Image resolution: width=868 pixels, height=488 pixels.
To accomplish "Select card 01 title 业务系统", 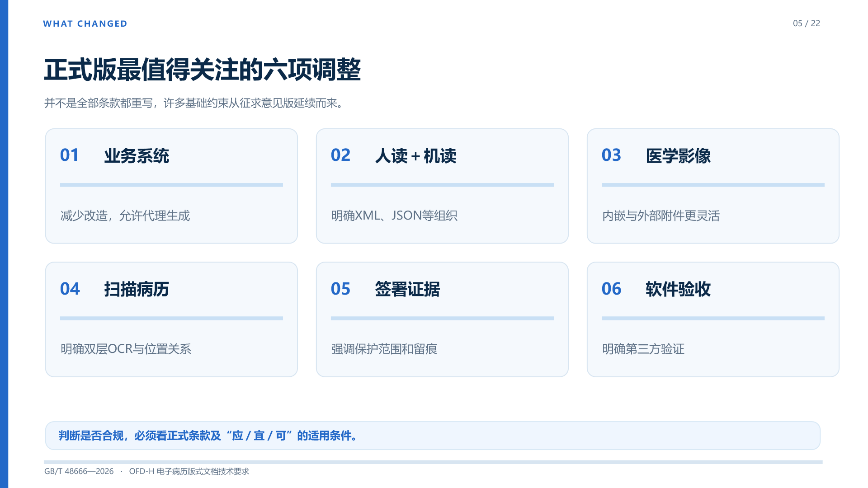I will point(137,156).
